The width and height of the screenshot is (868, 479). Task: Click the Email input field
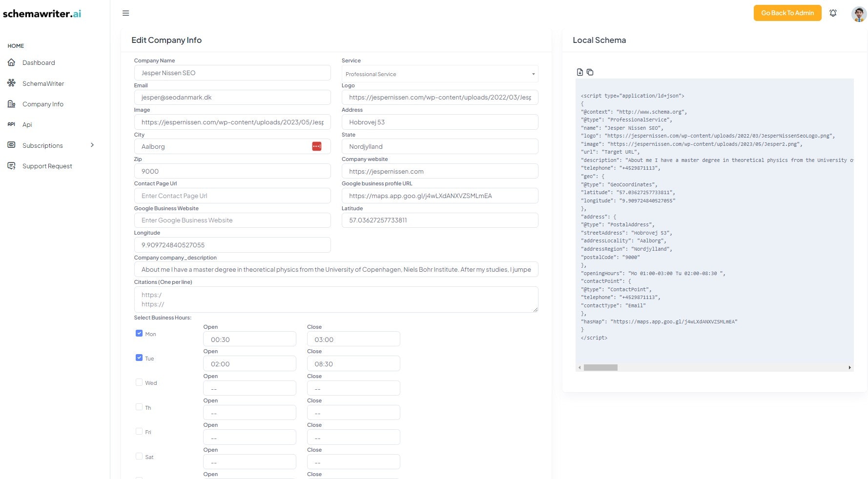pos(232,97)
